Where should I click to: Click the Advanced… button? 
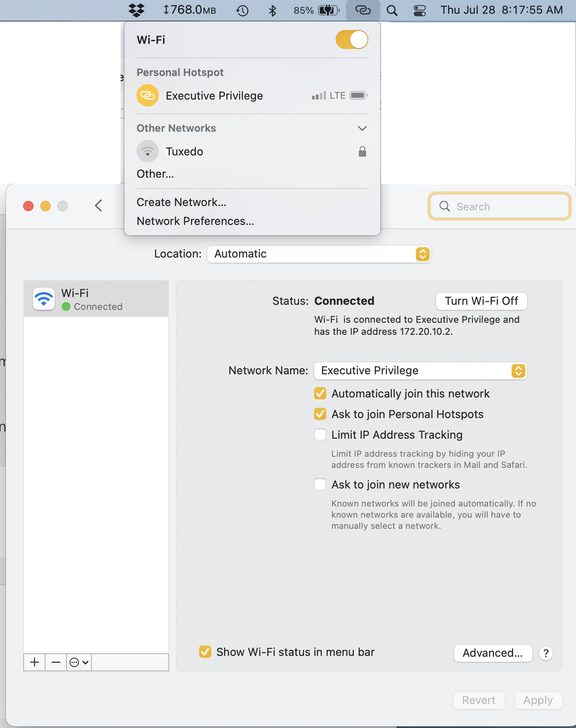click(493, 653)
